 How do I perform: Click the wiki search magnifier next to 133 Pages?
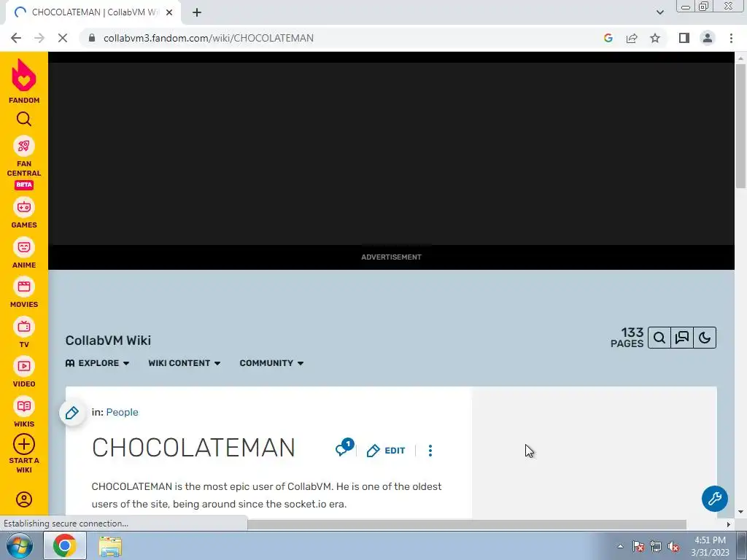[x=659, y=338]
